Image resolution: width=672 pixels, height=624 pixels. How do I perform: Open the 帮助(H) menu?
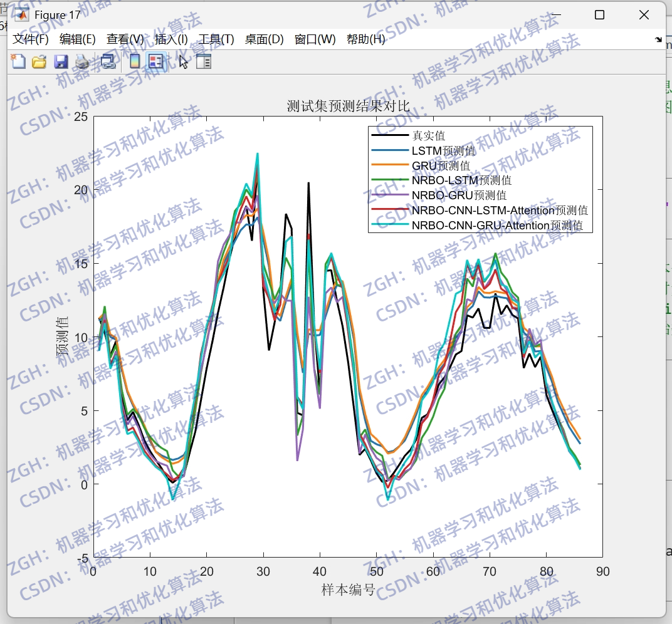[x=365, y=39]
